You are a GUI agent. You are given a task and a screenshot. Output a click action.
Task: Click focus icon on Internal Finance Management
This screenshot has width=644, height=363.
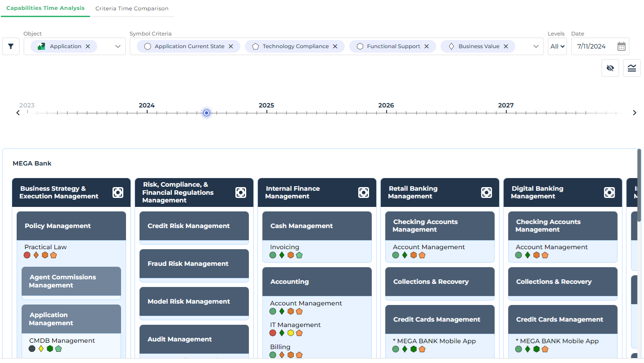click(x=364, y=193)
